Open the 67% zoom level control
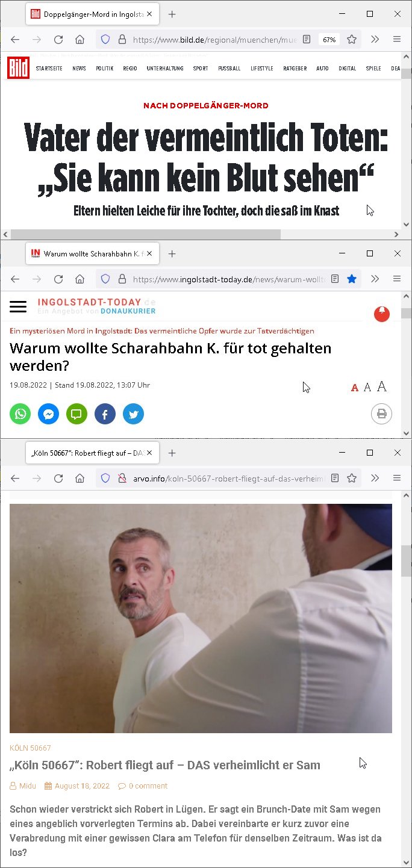The image size is (412, 868). point(329,40)
